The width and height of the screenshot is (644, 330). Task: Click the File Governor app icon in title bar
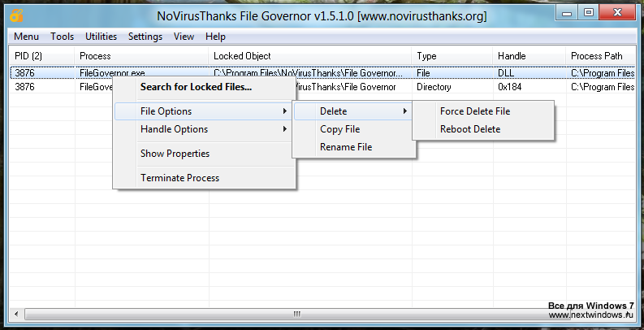tap(16, 15)
